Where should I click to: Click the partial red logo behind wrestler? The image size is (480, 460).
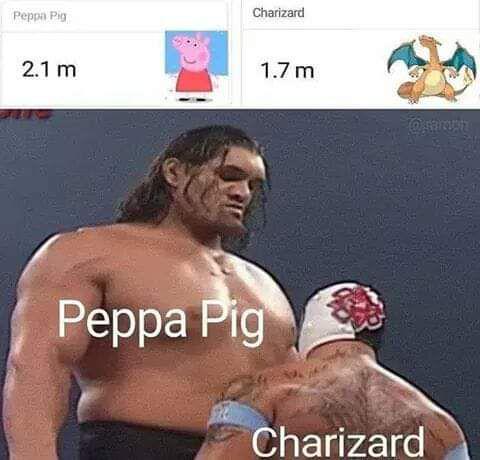tap(27, 113)
